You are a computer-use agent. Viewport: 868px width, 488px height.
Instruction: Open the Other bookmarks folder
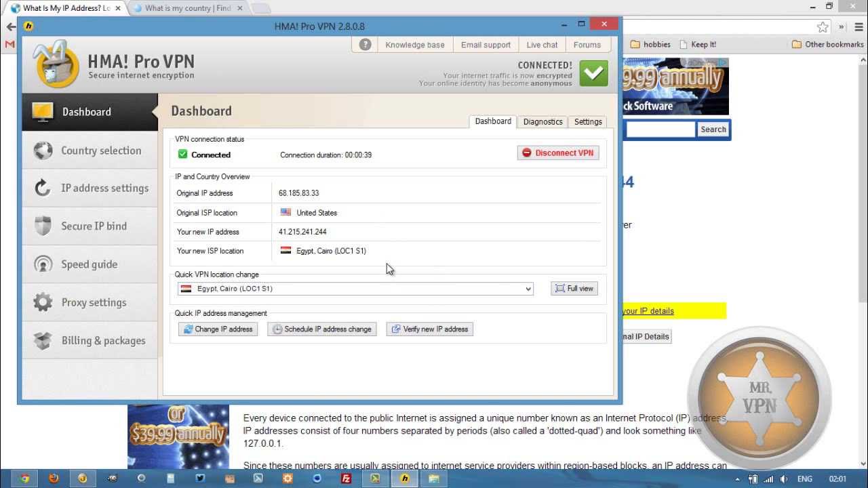[828, 45]
